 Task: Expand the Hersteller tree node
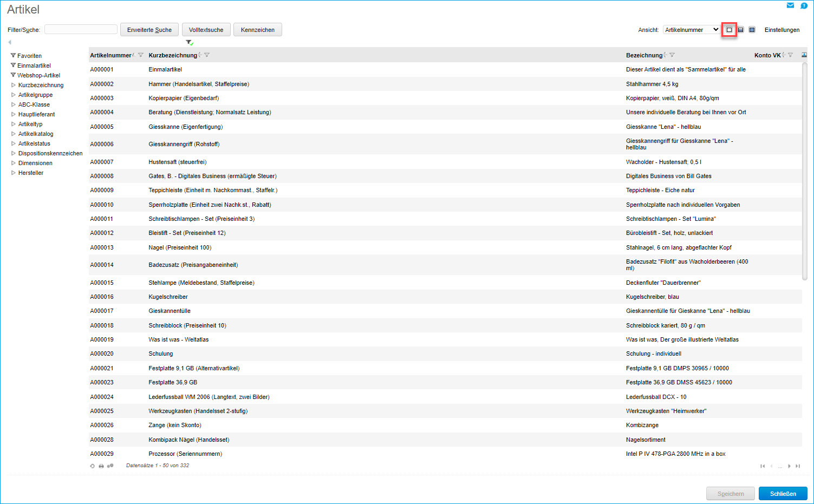[14, 173]
